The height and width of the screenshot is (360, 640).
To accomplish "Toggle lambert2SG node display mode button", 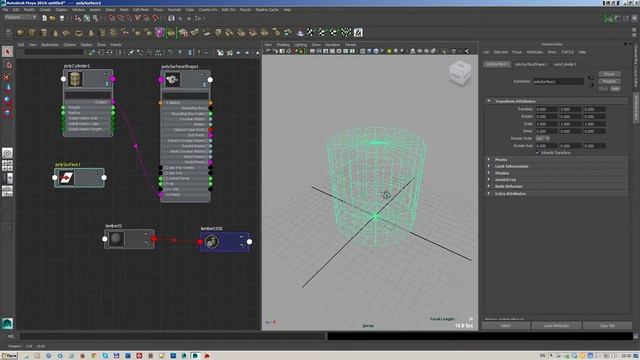I will (243, 245).
